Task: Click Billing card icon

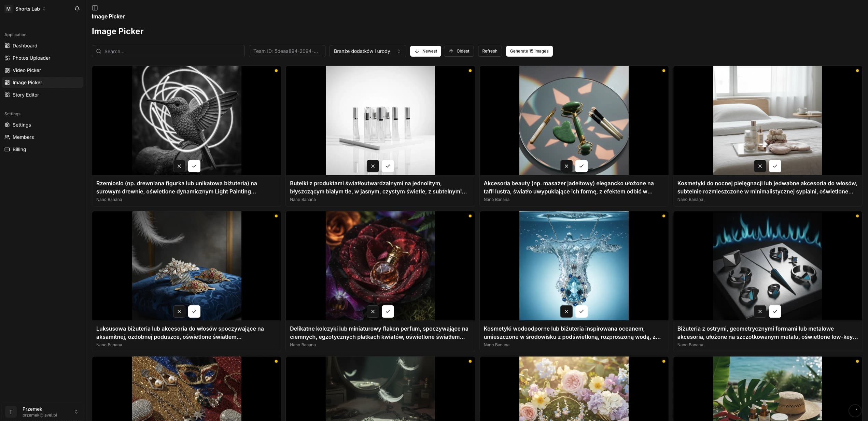Action: coord(7,149)
